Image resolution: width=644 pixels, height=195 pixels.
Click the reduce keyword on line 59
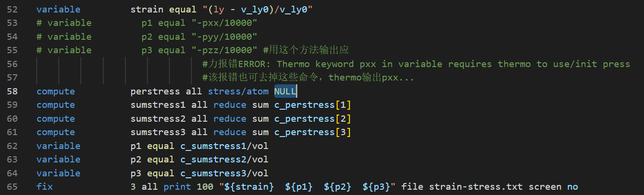pos(230,105)
